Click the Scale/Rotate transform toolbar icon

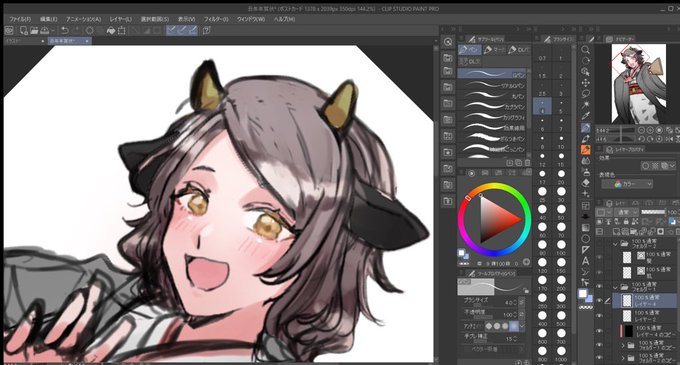point(122,30)
